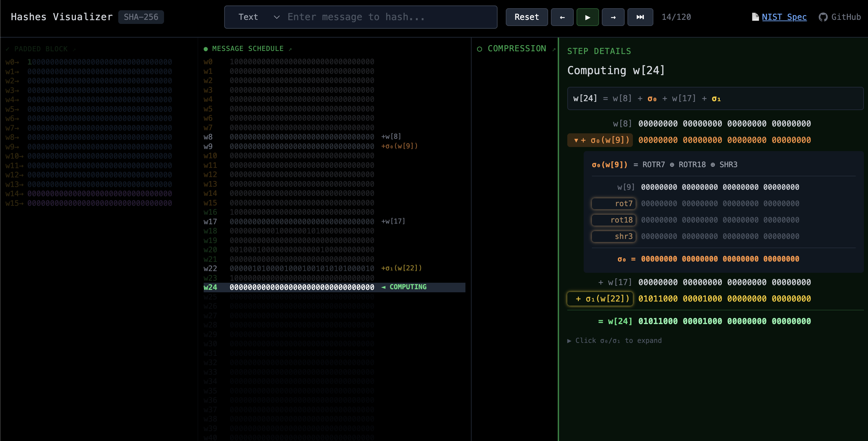868x441 pixels.
Task: Click the play button
Action: tap(587, 17)
